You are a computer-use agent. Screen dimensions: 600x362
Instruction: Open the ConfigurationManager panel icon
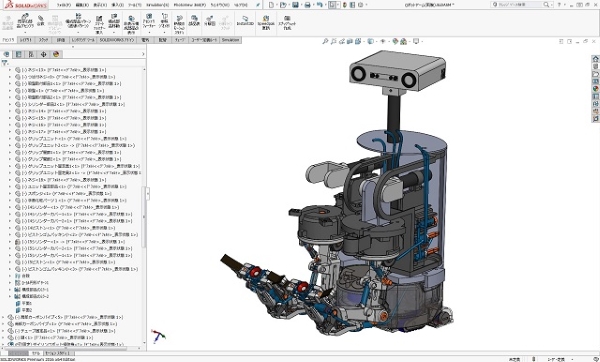[31, 54]
